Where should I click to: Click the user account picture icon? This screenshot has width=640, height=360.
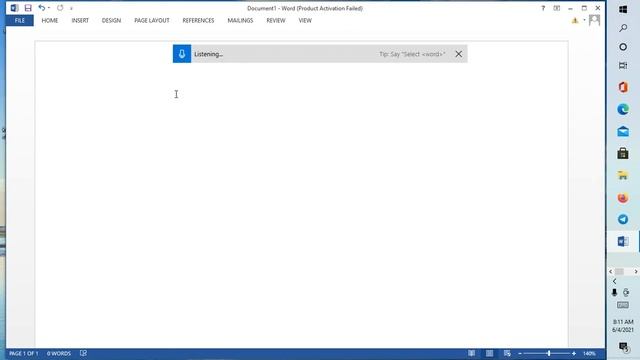(595, 20)
